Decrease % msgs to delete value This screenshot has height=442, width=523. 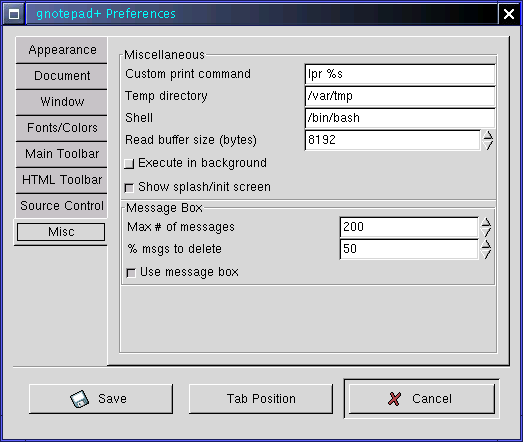click(486, 254)
